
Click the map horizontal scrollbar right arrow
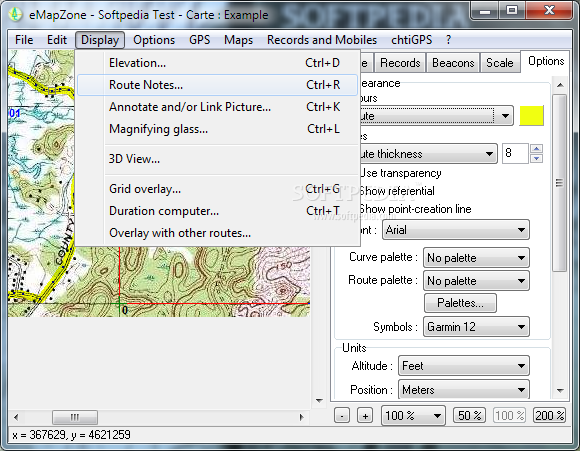pos(301,417)
